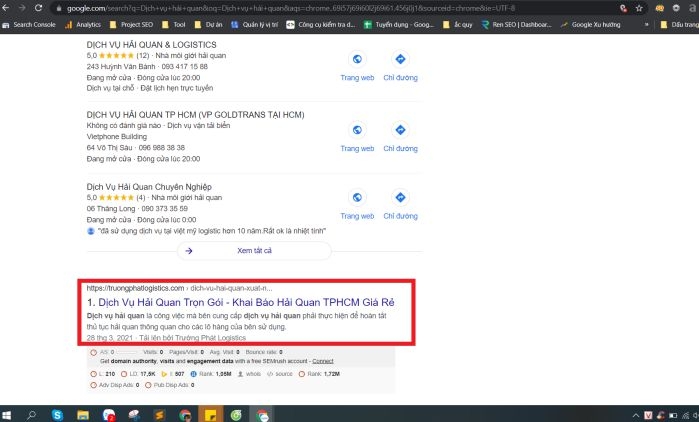Reload the Google search page
Screen dimensions: 699x422
tap(38, 8)
